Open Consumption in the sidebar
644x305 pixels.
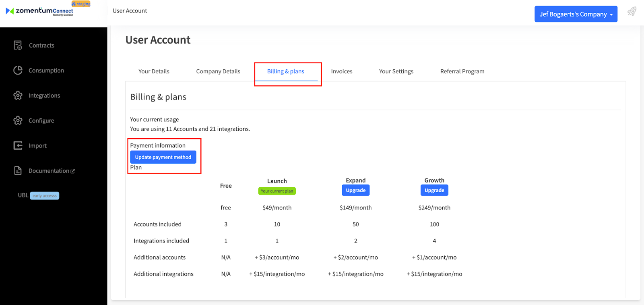[x=46, y=71]
